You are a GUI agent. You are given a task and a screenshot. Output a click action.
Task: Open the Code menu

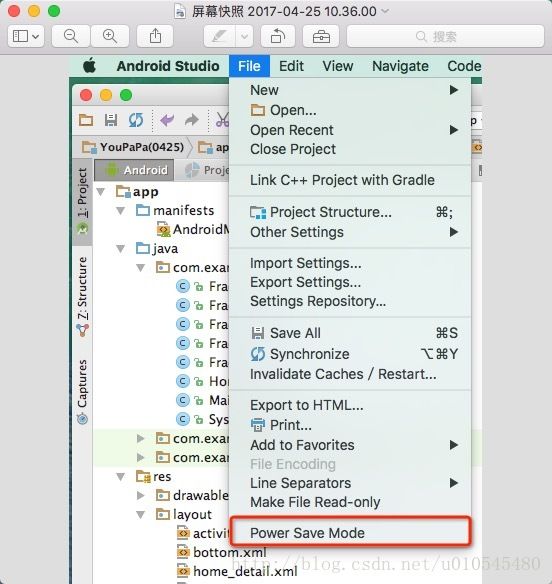click(464, 66)
